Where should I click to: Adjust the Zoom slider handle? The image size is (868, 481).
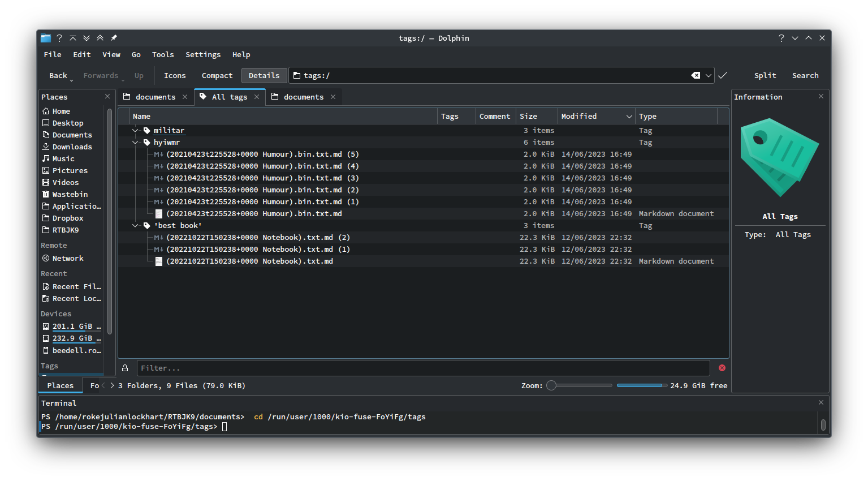(551, 386)
